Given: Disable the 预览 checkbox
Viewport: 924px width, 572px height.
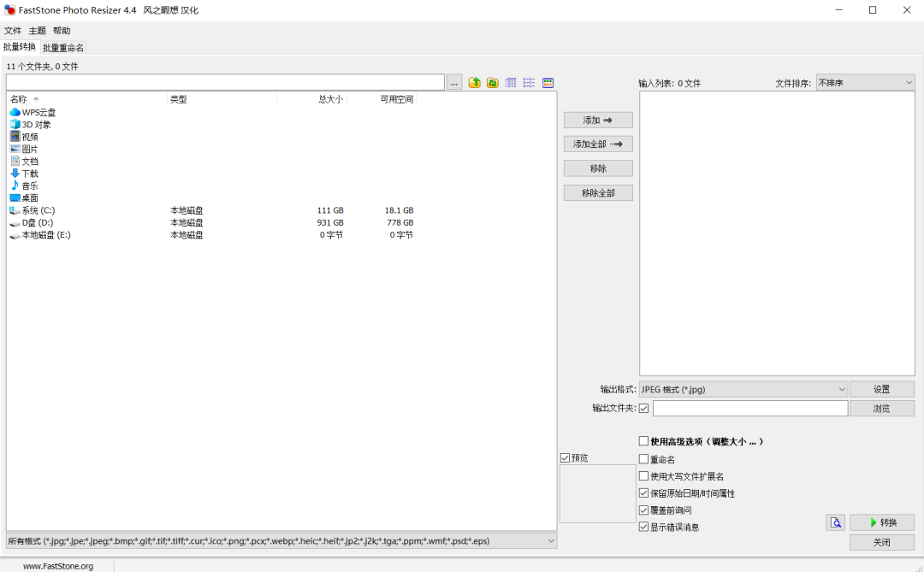Looking at the screenshot, I should (x=566, y=457).
